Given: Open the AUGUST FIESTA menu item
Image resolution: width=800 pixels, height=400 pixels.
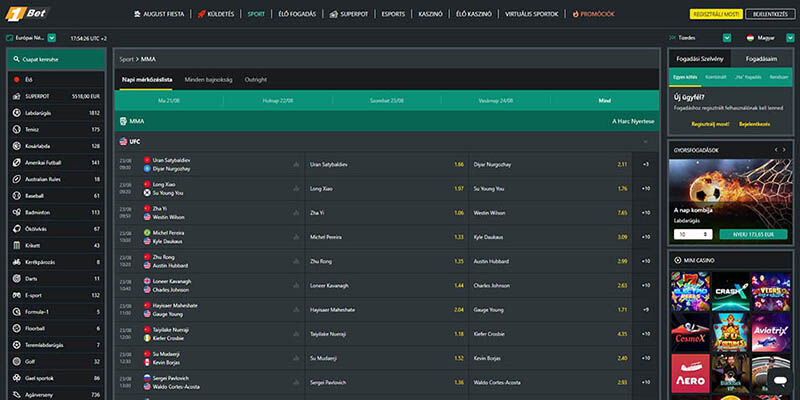Looking at the screenshot, I should coord(158,14).
